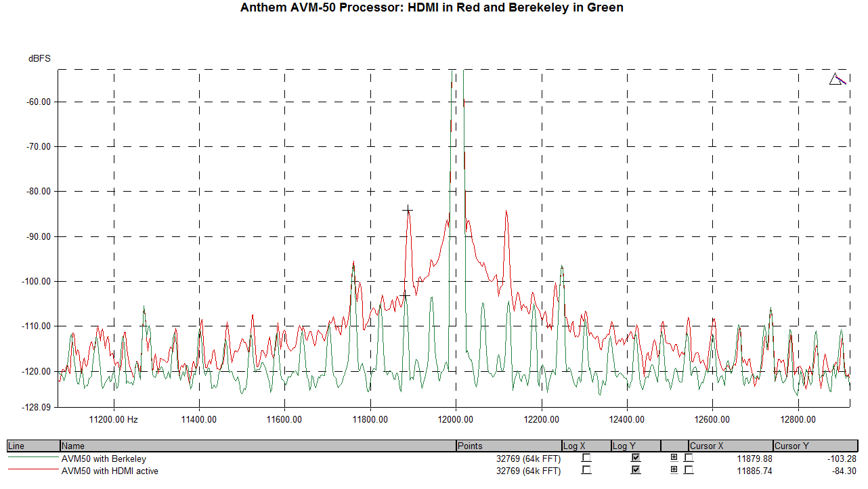Click the dBFS Y-axis unit label
Viewport: 868px width, 489px height.
[x=39, y=59]
